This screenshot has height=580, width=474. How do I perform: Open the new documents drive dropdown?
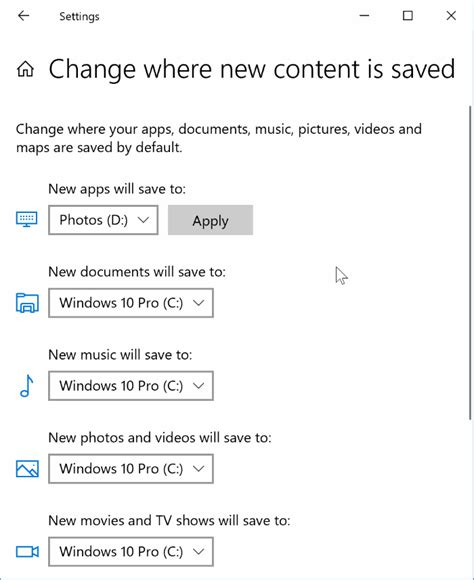pyautogui.click(x=131, y=303)
